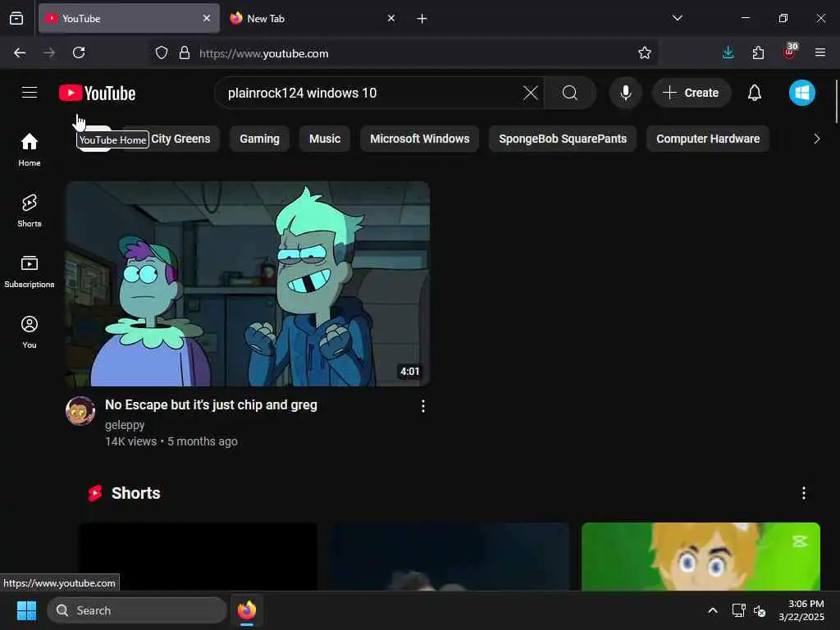Open the notifications bell
Viewport: 840px width, 630px height.
pyautogui.click(x=755, y=93)
